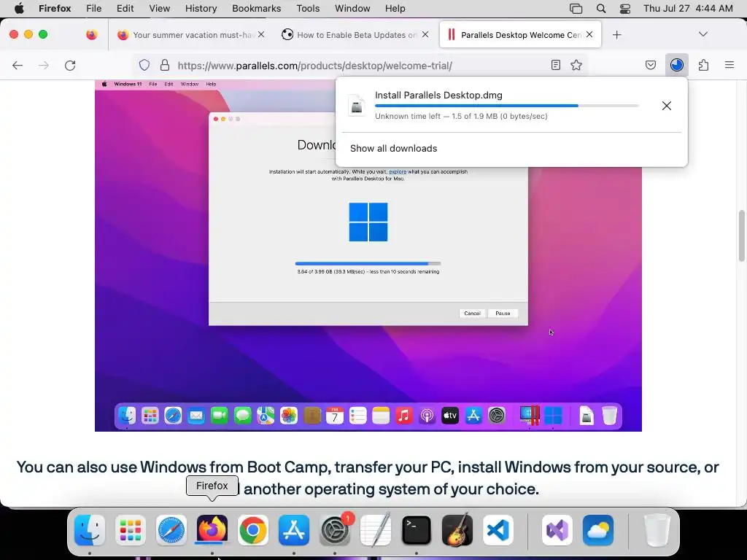Viewport: 747px width, 560px height.
Task: Open the Help menu
Action: click(x=395, y=9)
